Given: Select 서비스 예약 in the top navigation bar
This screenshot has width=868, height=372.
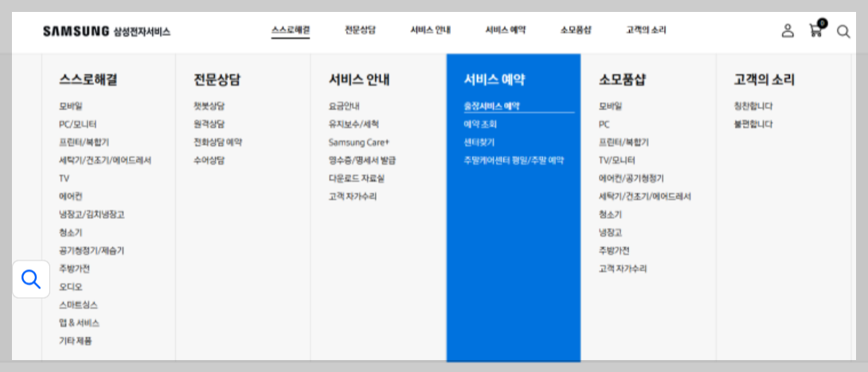Looking at the screenshot, I should pyautogui.click(x=506, y=30).
